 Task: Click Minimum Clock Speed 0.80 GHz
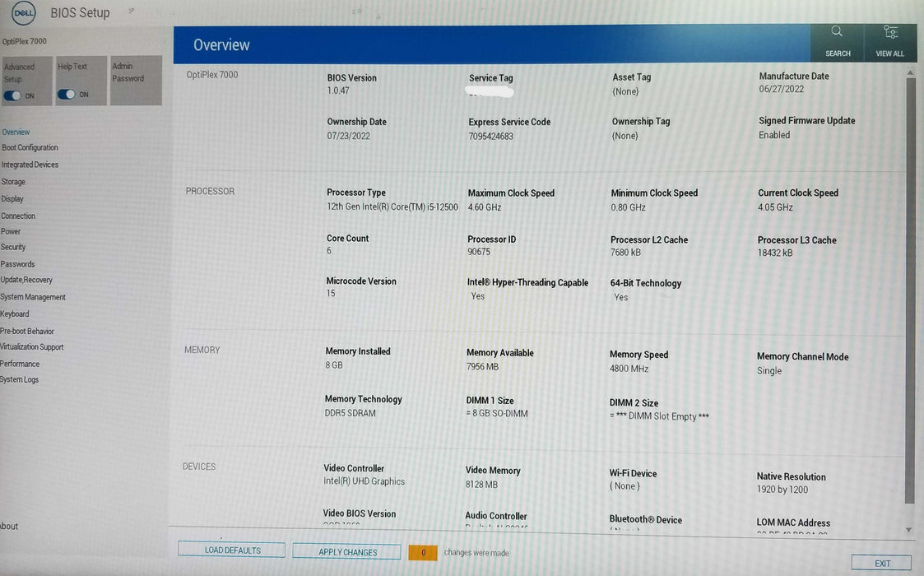[628, 207]
